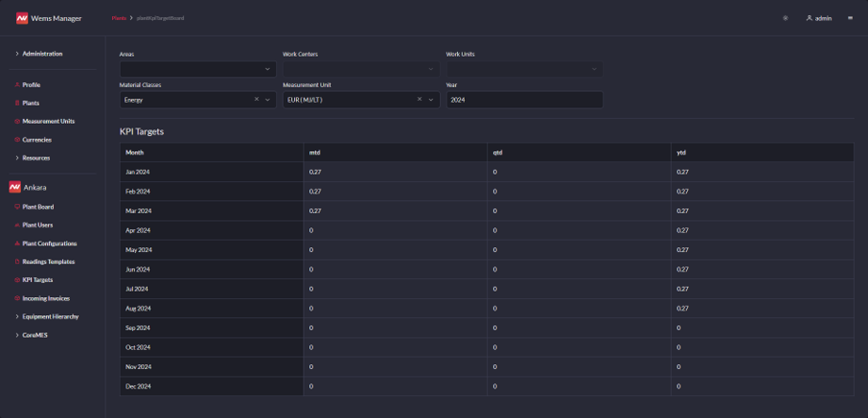
Task: Click the Plants breadcrumb link
Action: tap(119, 18)
